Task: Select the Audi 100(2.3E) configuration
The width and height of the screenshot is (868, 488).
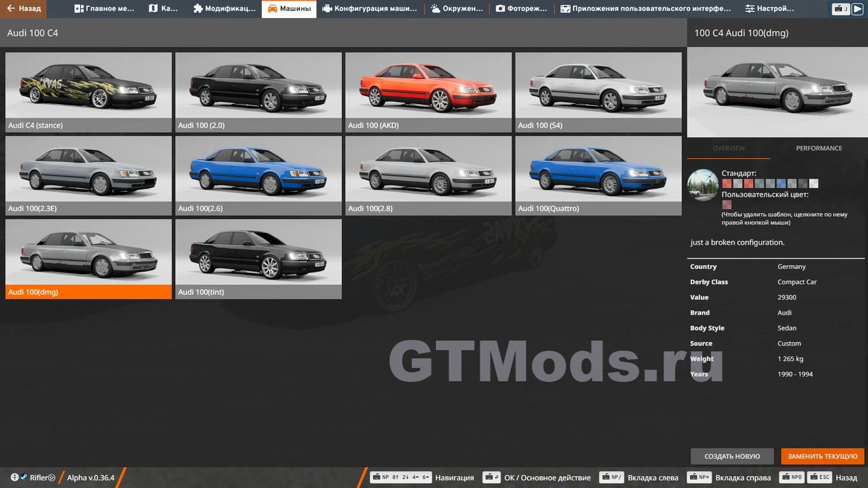Action: tap(88, 175)
